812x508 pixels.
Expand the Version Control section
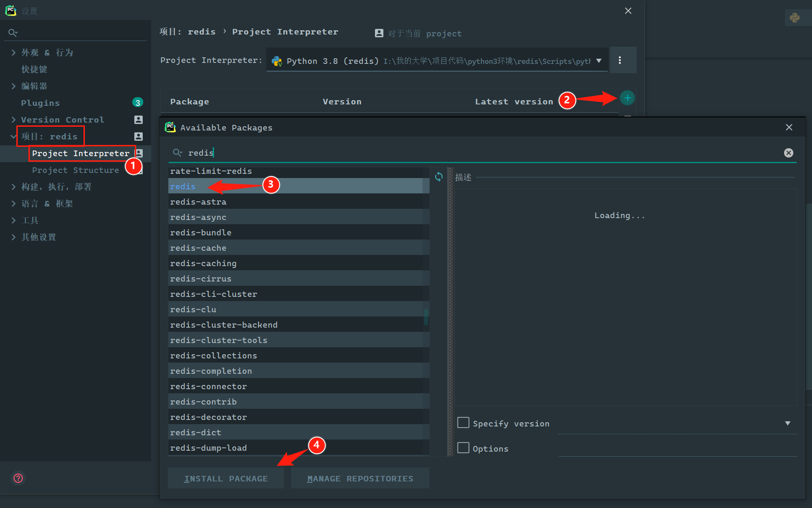click(14, 120)
